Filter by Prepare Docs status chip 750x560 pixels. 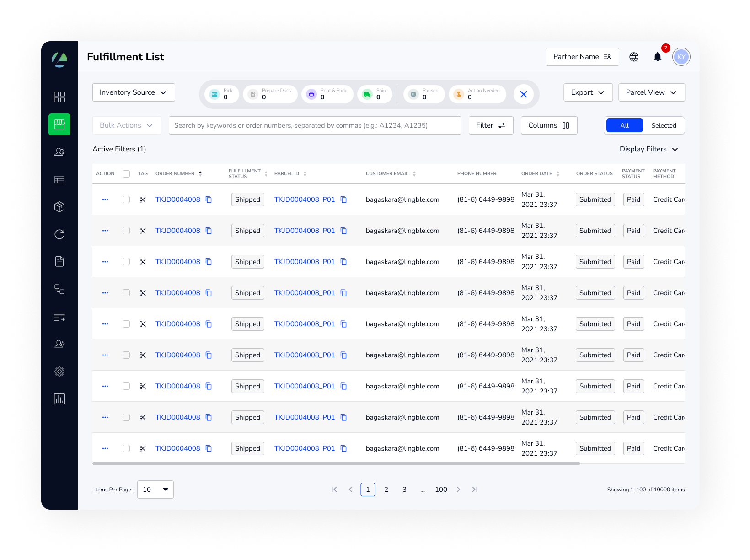[270, 94]
